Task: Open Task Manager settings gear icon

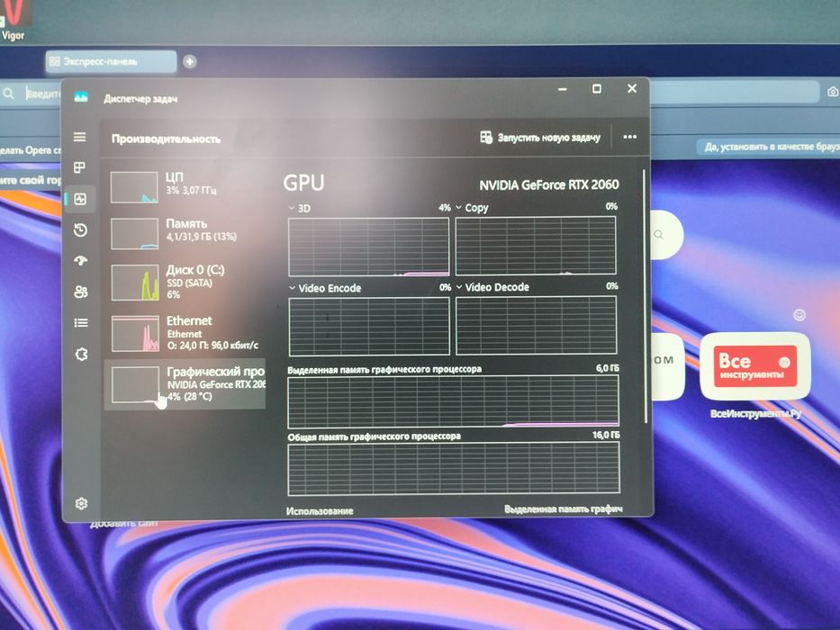Action: 81,504
